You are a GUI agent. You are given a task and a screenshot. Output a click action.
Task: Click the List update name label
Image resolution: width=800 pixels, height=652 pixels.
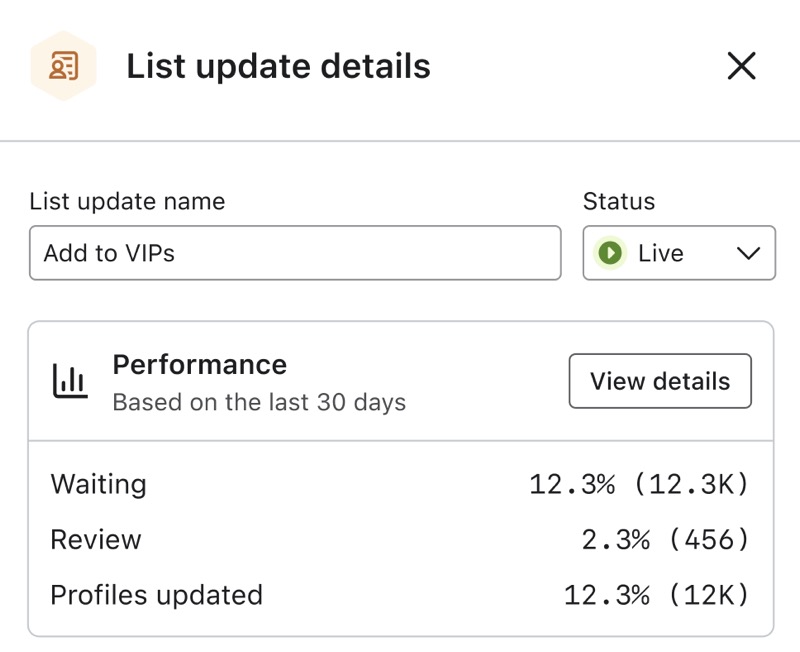click(127, 201)
